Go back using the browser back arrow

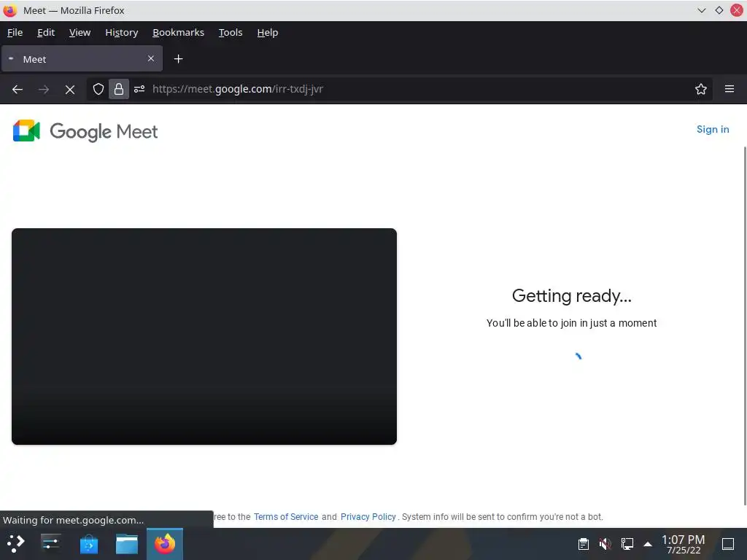[x=18, y=89]
